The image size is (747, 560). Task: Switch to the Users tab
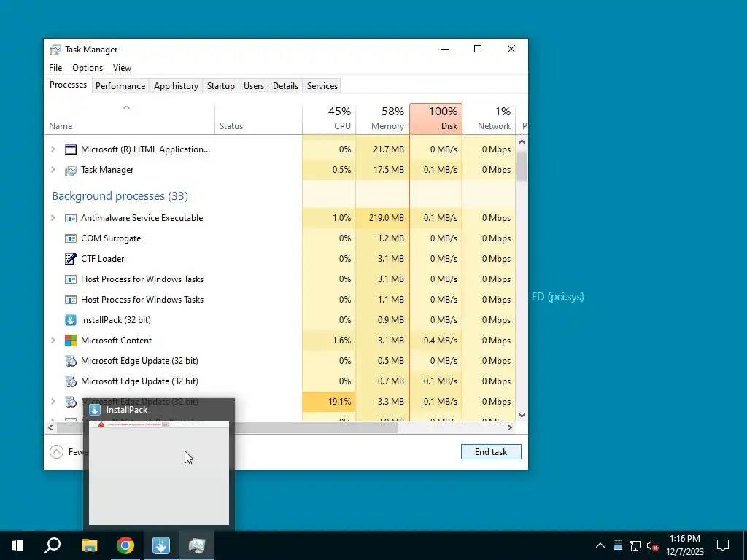[x=253, y=86]
